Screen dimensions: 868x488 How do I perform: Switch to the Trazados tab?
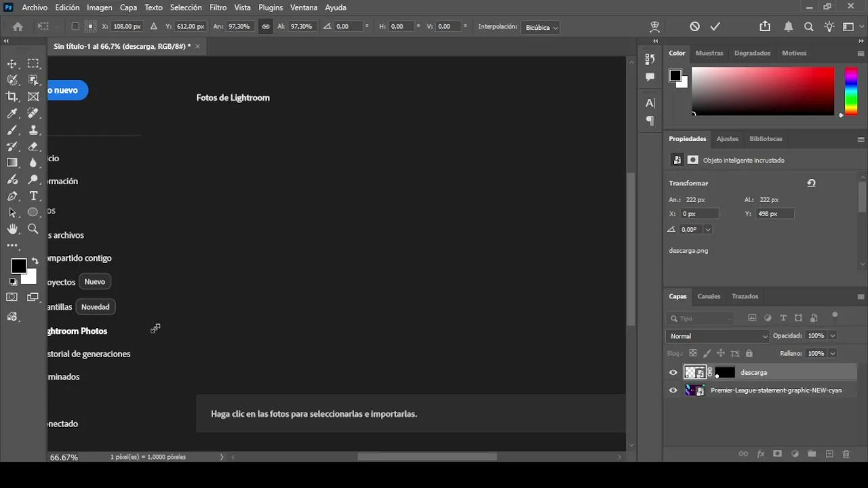coord(745,296)
